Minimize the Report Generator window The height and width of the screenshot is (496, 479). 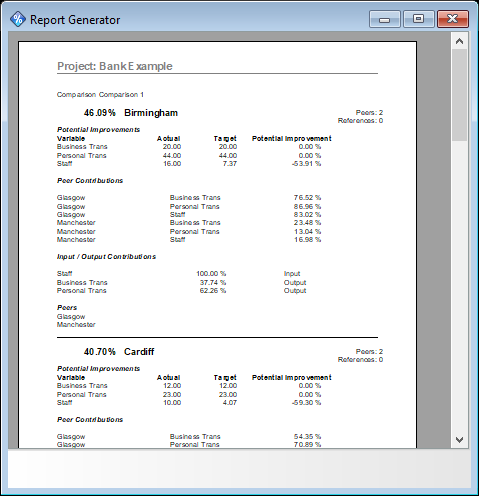[385, 19]
